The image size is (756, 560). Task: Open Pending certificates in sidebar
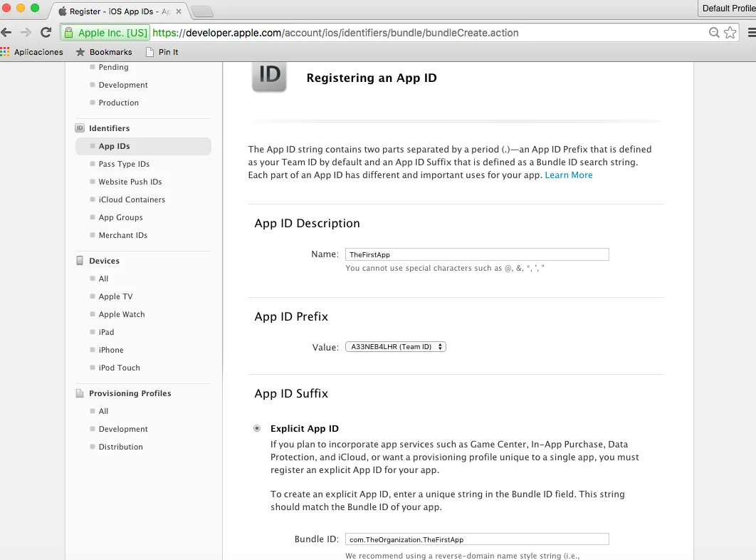[113, 67]
